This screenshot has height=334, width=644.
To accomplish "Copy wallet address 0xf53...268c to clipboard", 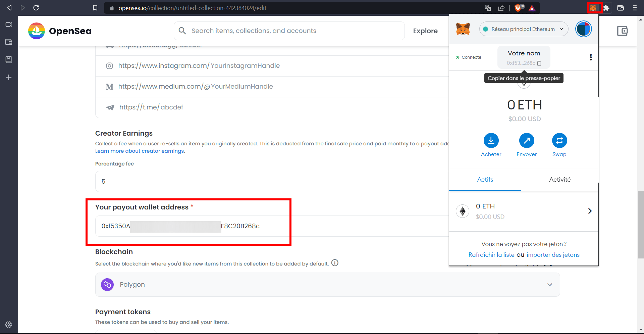I will pos(524,63).
